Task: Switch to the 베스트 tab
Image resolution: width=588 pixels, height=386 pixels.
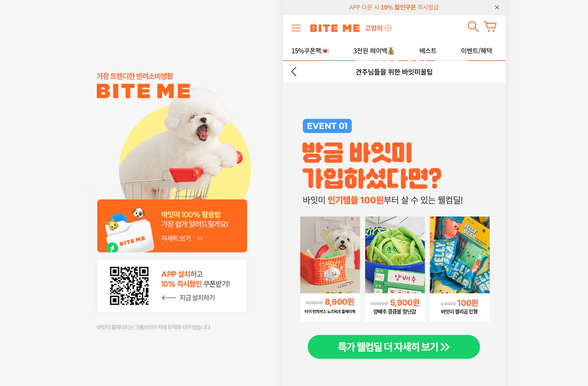Action: pyautogui.click(x=428, y=51)
